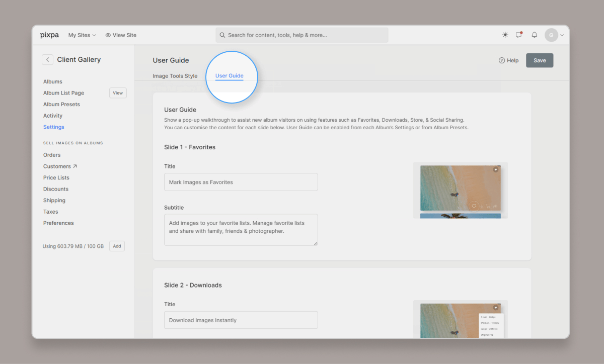Switch to the Image Tools Style tab

coord(175,76)
